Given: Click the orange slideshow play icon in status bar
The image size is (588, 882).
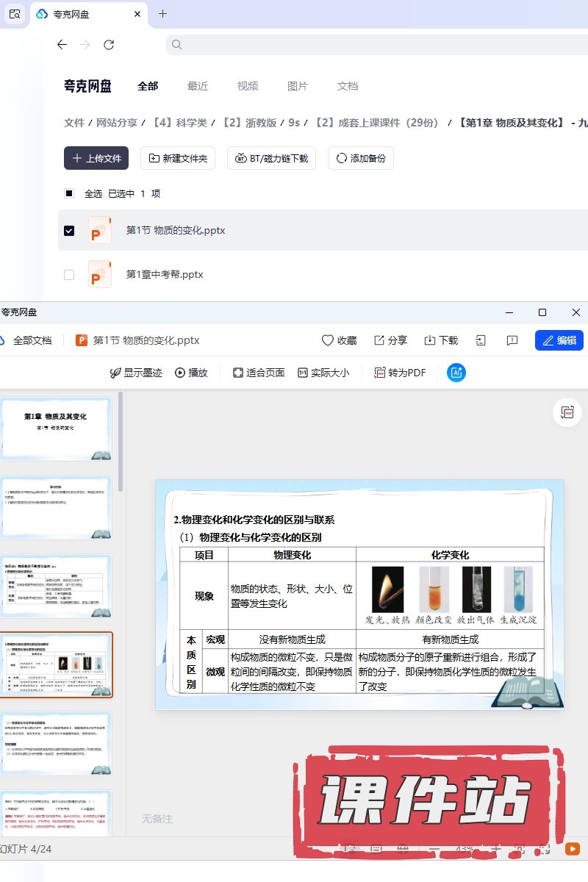Looking at the screenshot, I should (x=572, y=848).
